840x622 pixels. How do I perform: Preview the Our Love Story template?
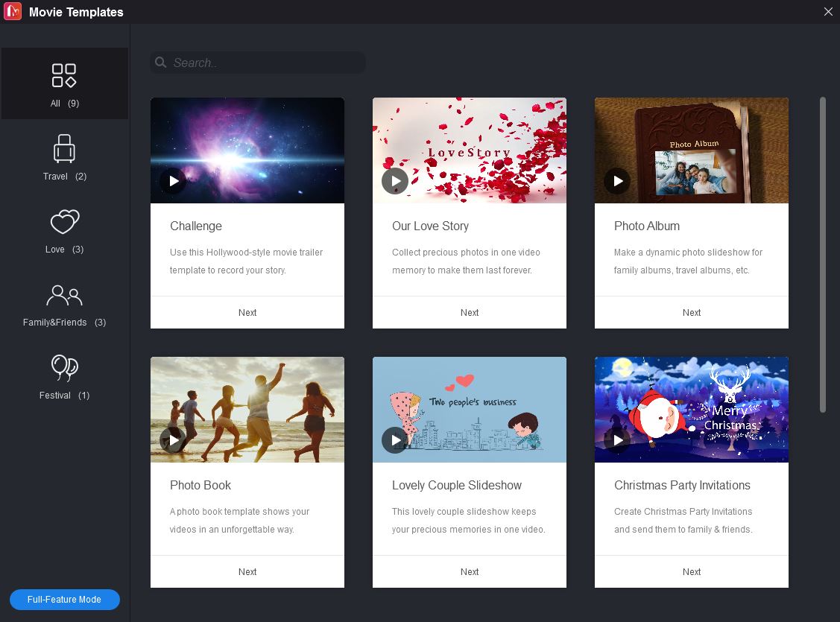tap(395, 180)
